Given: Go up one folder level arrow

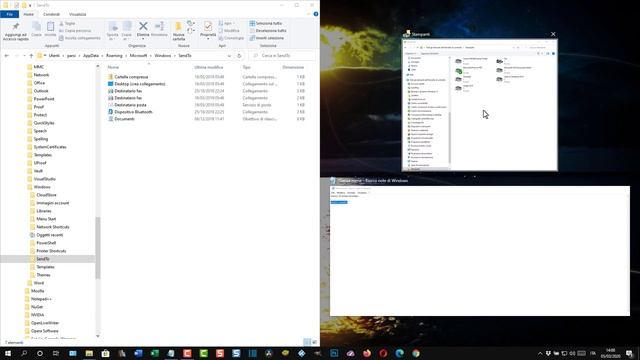Looking at the screenshot, I should tap(31, 56).
